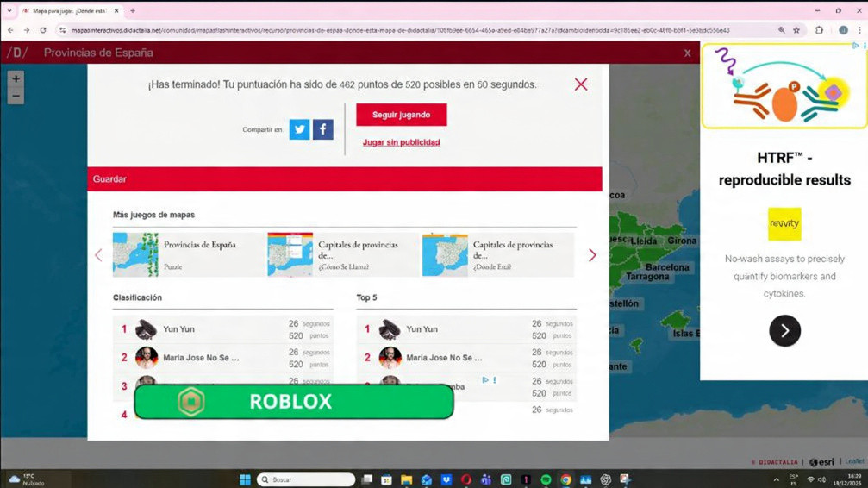Zoom out on the map with minus button

click(16, 97)
